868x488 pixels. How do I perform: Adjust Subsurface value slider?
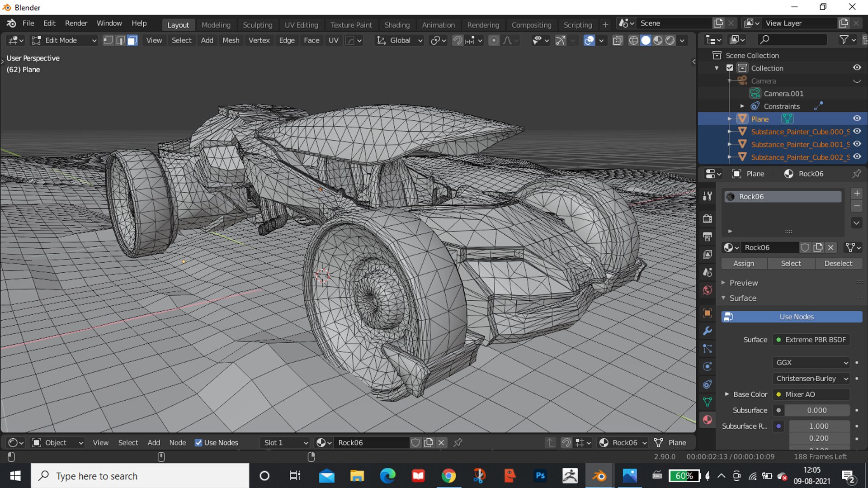click(817, 410)
